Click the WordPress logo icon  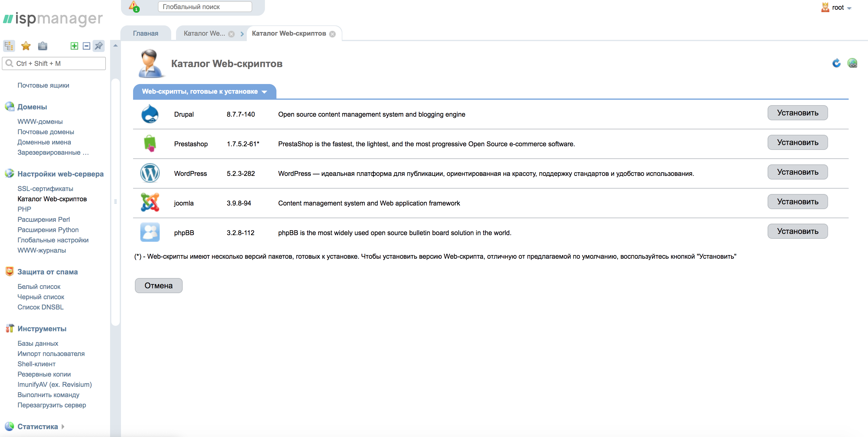[150, 173]
